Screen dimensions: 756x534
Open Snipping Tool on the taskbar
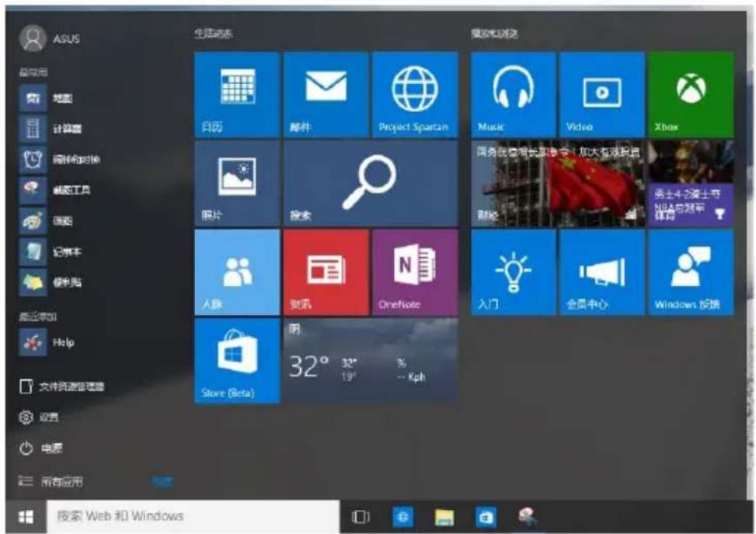click(x=527, y=517)
